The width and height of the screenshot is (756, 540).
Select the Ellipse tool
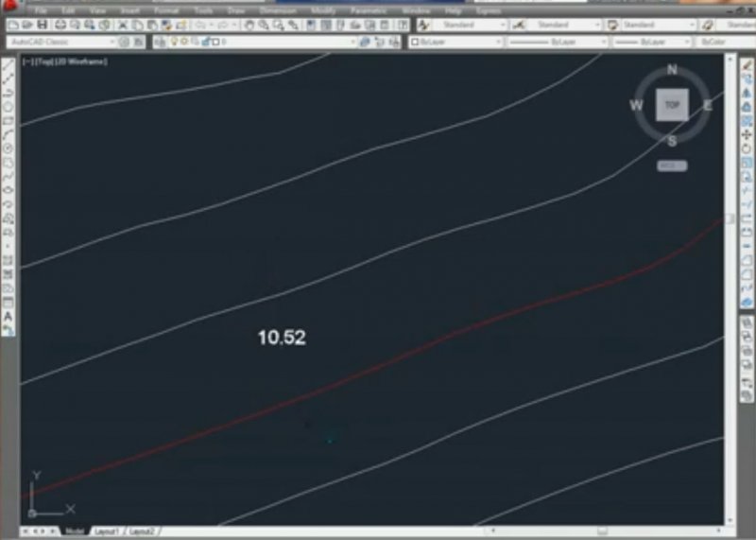8,190
